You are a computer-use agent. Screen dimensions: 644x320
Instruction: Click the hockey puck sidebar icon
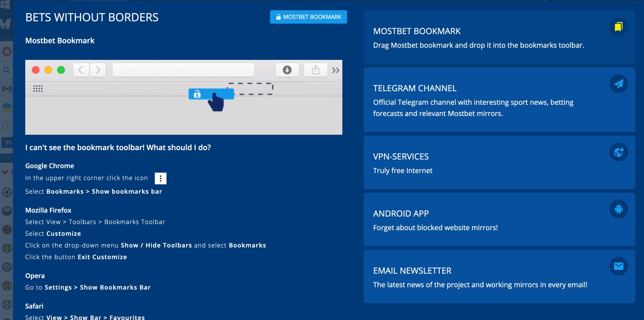(x=7, y=211)
